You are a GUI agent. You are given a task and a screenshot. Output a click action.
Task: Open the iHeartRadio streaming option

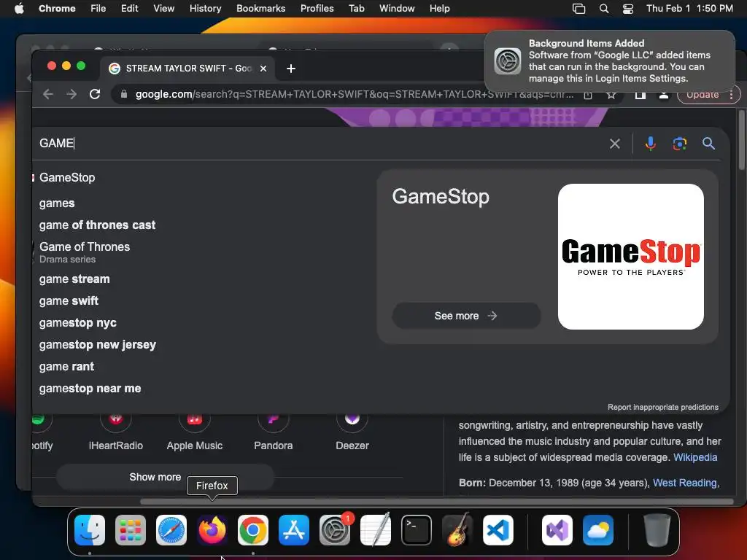[x=116, y=432]
